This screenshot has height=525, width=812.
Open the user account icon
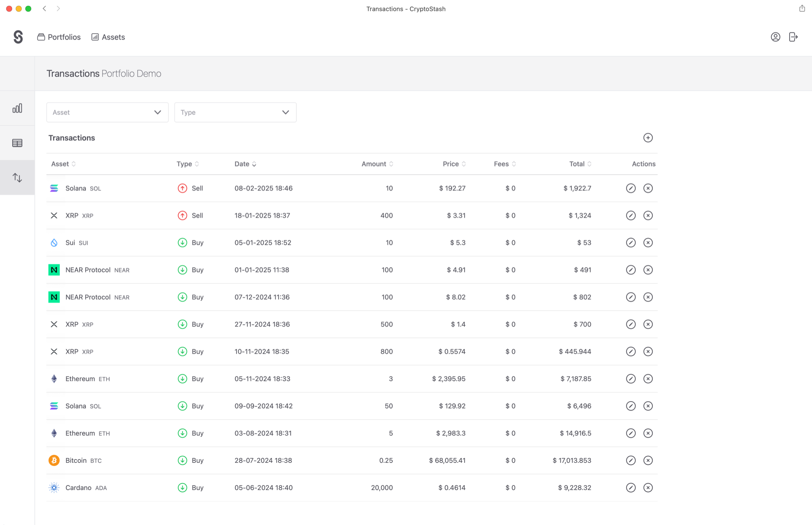click(x=775, y=37)
